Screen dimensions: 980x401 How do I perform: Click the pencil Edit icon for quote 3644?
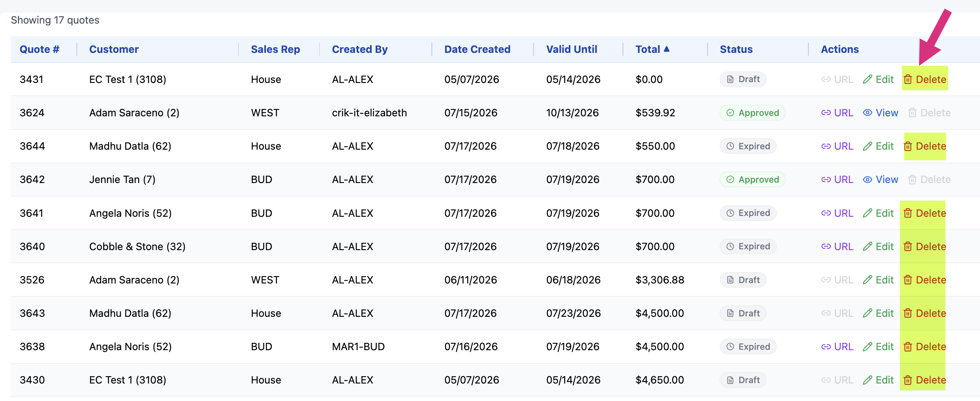(867, 146)
